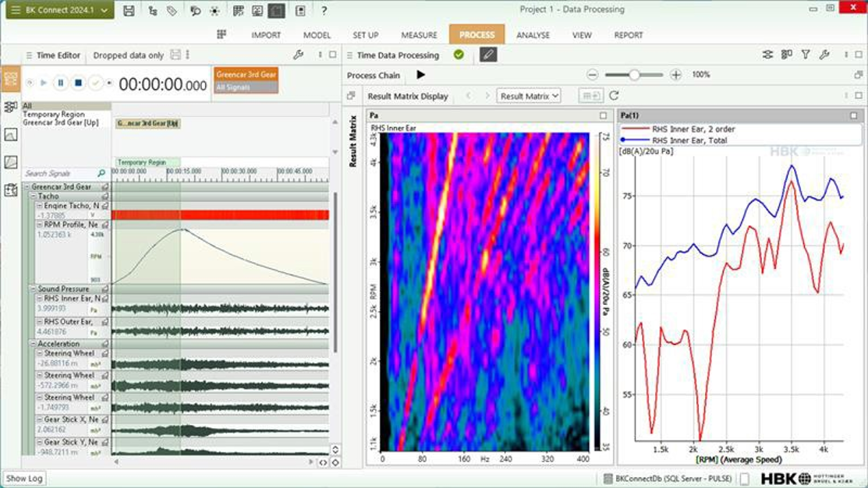This screenshot has height=488, width=868.
Task: Open the search comments icon
Action: 195,10
